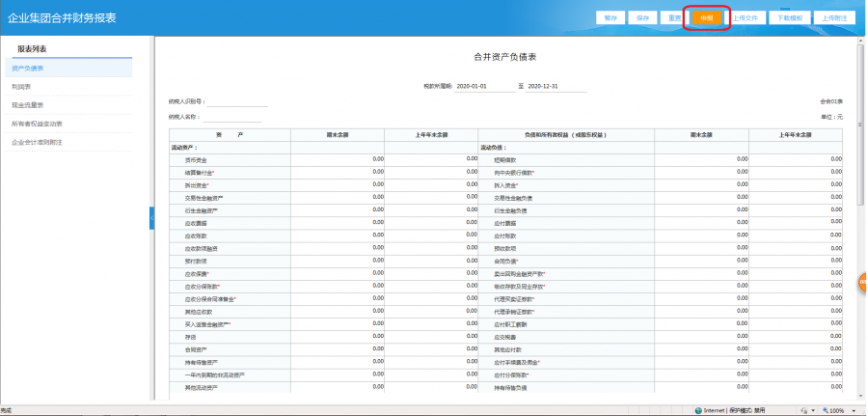Click the period end date field 2020-12-31
This screenshot has height=416, width=868.
tap(556, 87)
